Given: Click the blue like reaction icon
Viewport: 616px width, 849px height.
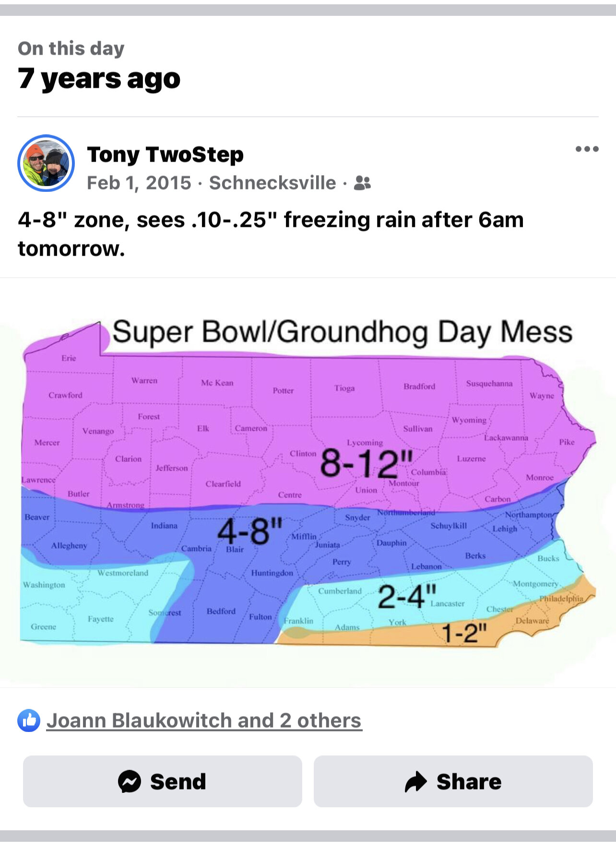Looking at the screenshot, I should click(29, 720).
